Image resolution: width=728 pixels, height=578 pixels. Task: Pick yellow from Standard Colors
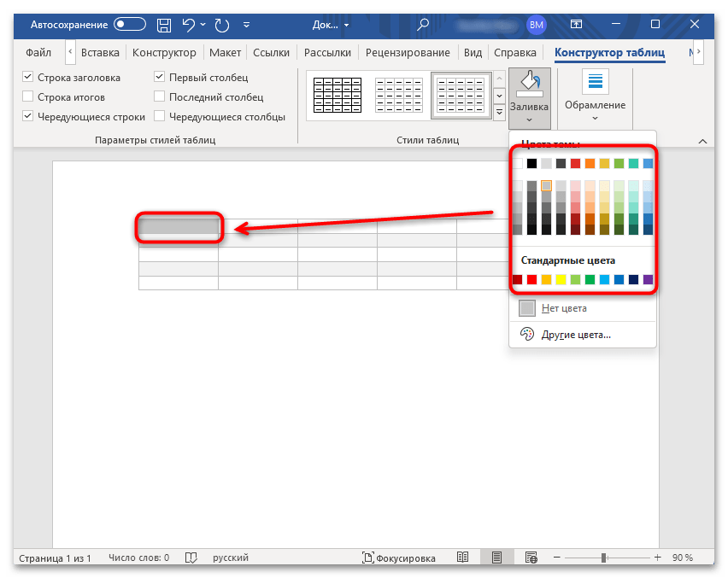[x=561, y=280]
